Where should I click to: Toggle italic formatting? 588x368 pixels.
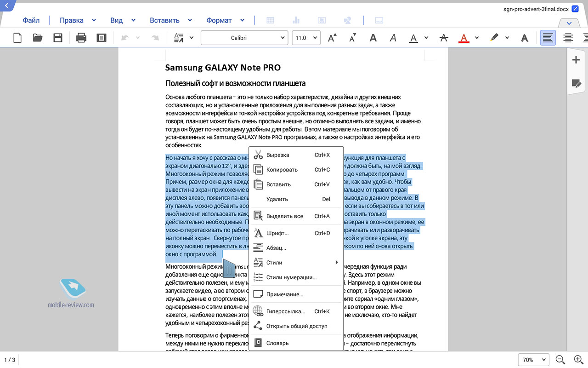393,38
